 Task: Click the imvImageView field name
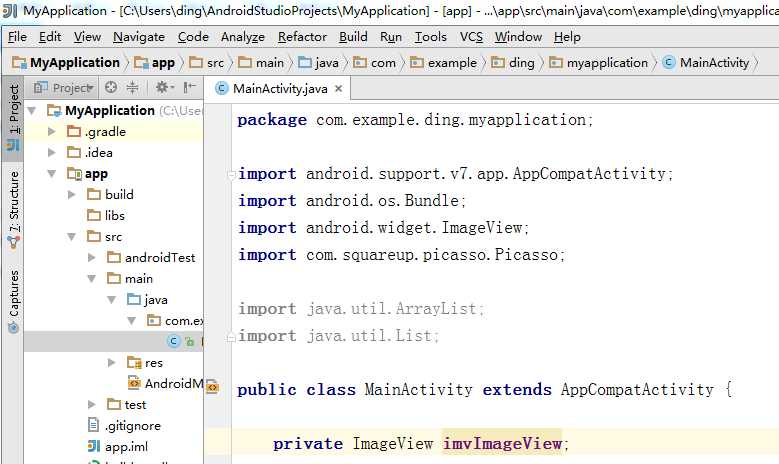pyautogui.click(x=502, y=443)
